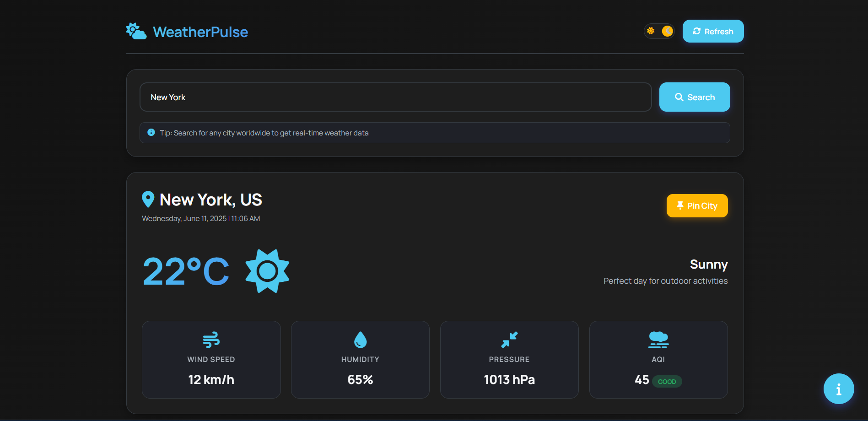Click the GOOD air quality badge
868x421 pixels.
tap(667, 382)
